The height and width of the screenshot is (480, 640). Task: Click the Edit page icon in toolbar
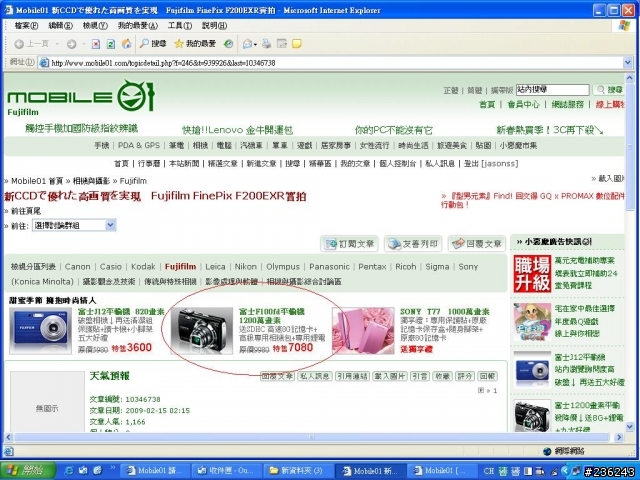(x=282, y=44)
